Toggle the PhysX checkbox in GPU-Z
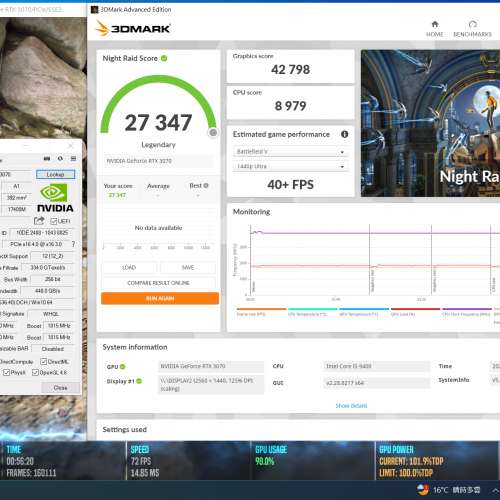500x500 pixels. tap(6, 372)
